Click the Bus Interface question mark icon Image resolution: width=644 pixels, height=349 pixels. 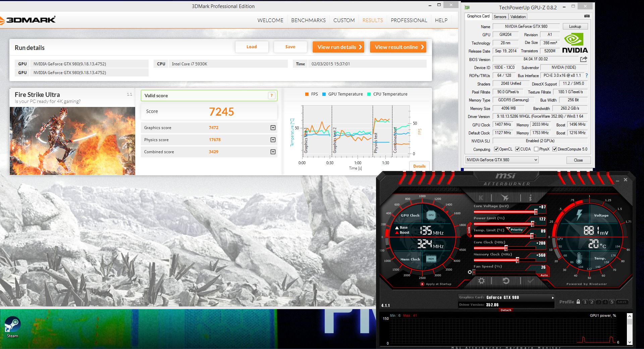[x=587, y=76]
